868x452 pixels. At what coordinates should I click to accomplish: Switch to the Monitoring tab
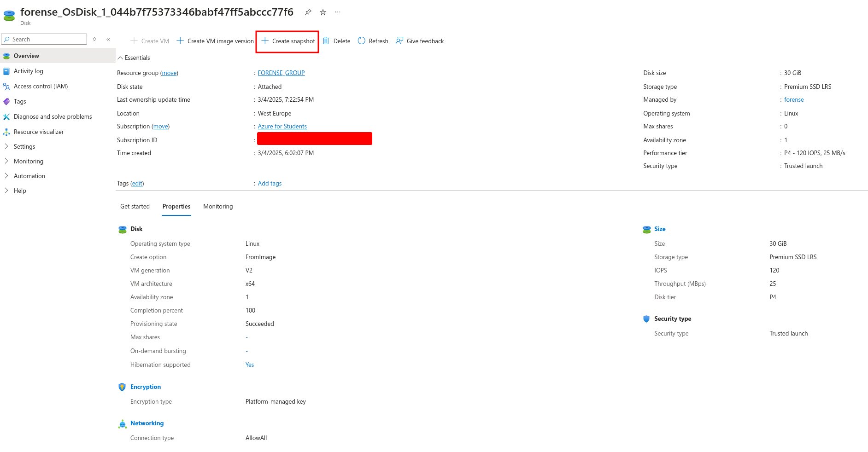point(218,206)
